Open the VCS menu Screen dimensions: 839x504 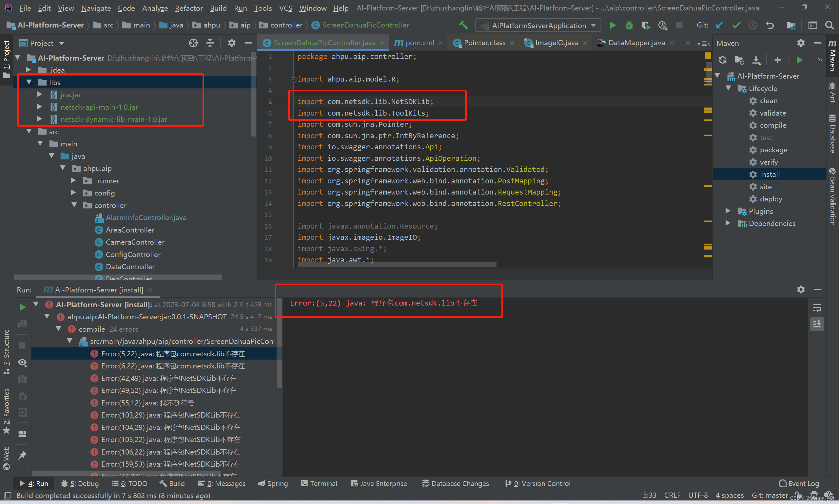(285, 8)
